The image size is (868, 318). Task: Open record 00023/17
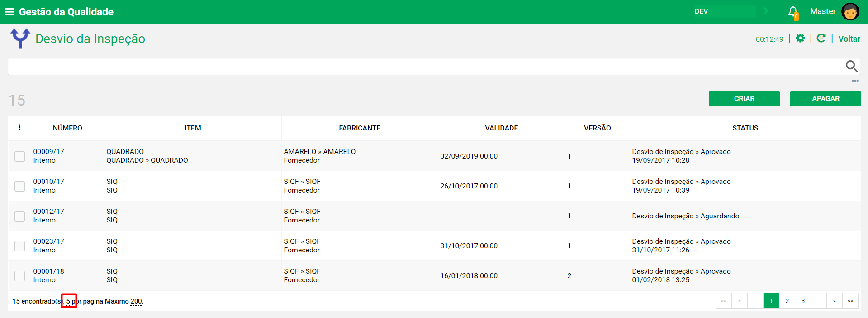coord(48,241)
